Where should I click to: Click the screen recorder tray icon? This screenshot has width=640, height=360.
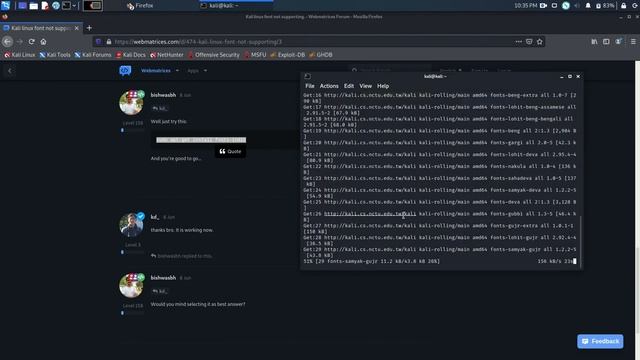point(543,6)
